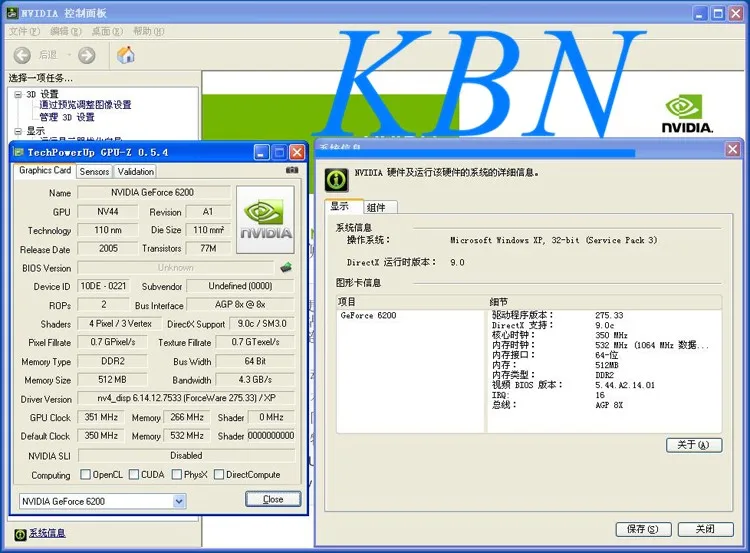
Task: Click the Driver Version field in GPU-Z
Action: coord(186,398)
